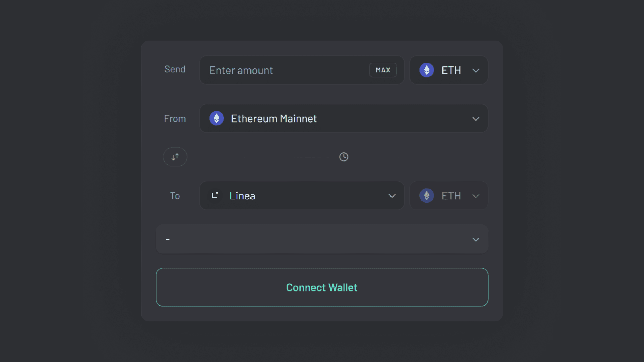Open the ETH send token dropdown chevron
644x362 pixels.
(x=475, y=70)
